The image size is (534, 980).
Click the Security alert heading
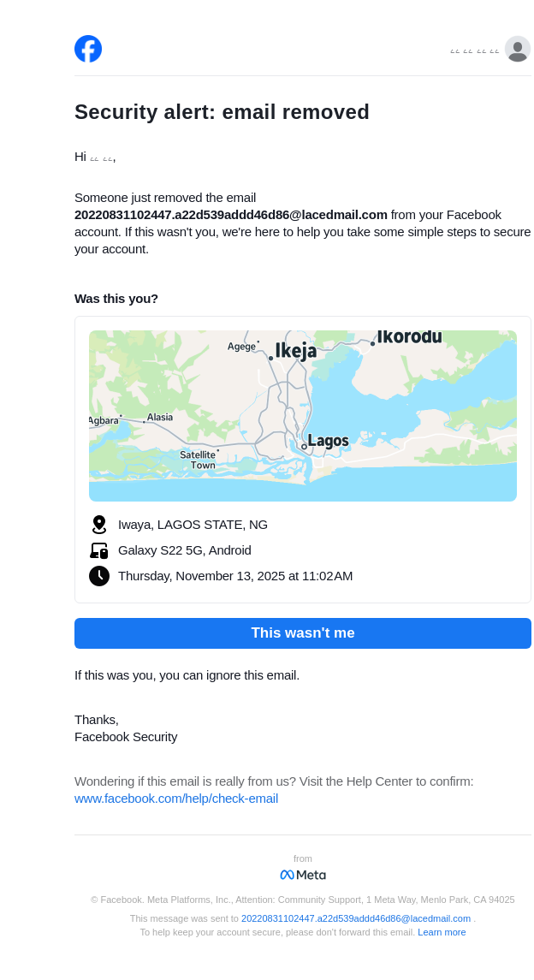point(222,112)
